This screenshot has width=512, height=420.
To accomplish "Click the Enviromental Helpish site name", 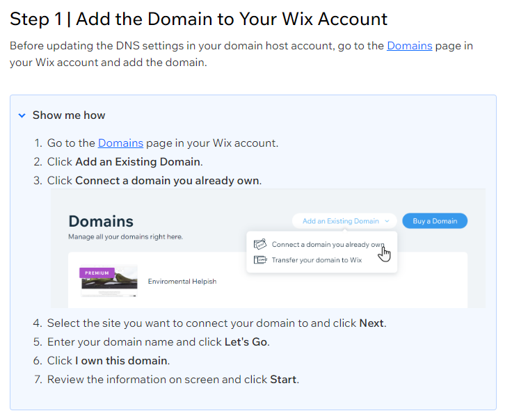I will (x=182, y=282).
